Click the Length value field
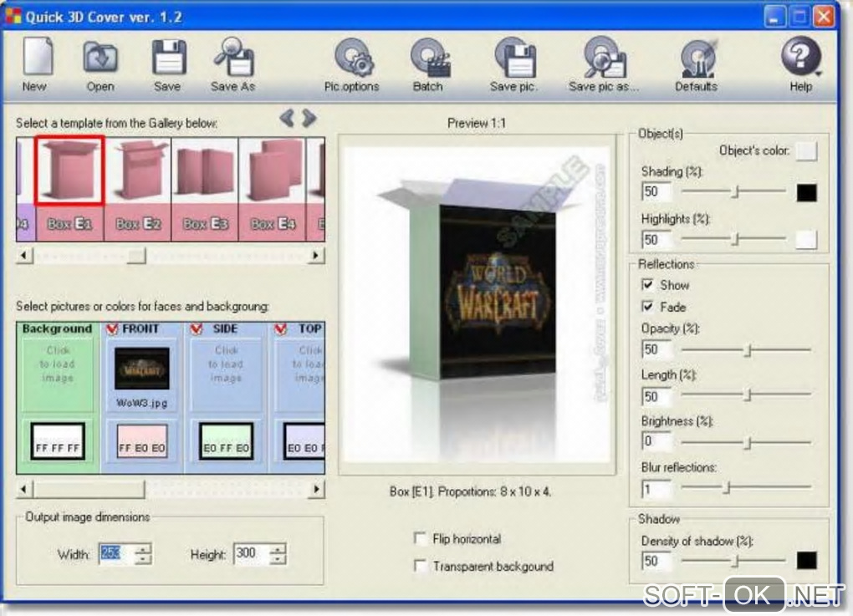This screenshot has width=853, height=616. tap(656, 396)
